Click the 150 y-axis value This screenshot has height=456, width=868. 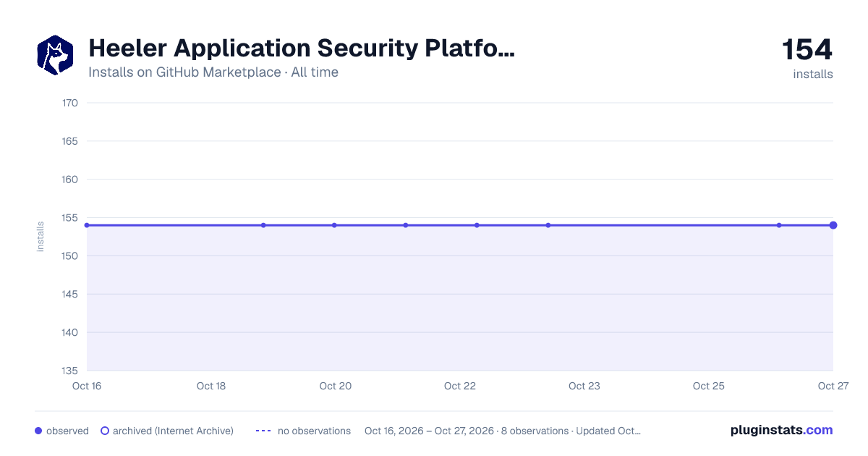pyautogui.click(x=70, y=256)
